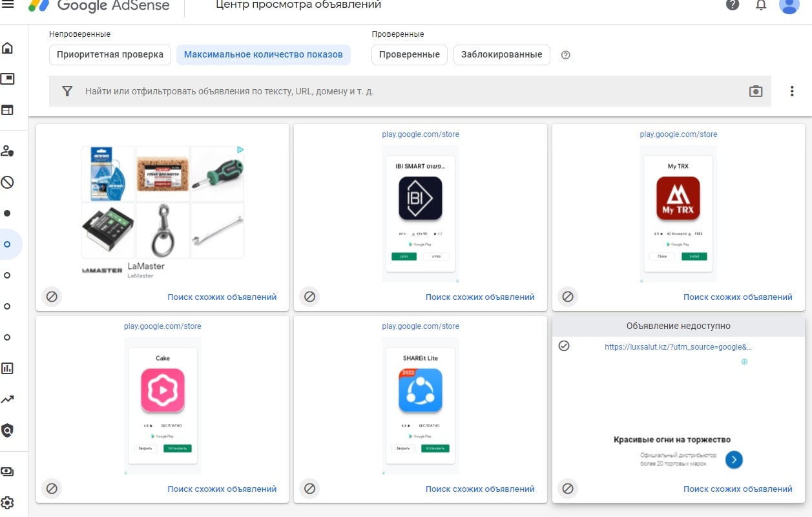Viewport: 812px width, 517px height.
Task: Open the luxsalut.kz URL link
Action: tap(678, 347)
